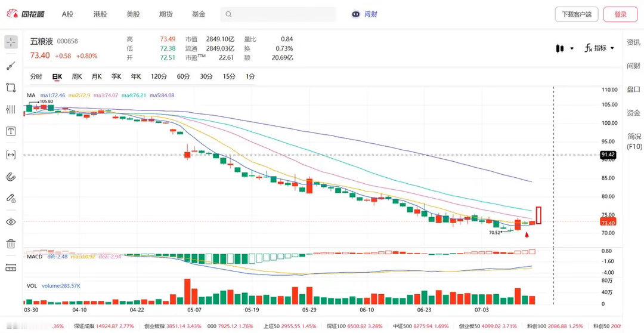Select the 60分 timeframe tab

point(183,76)
